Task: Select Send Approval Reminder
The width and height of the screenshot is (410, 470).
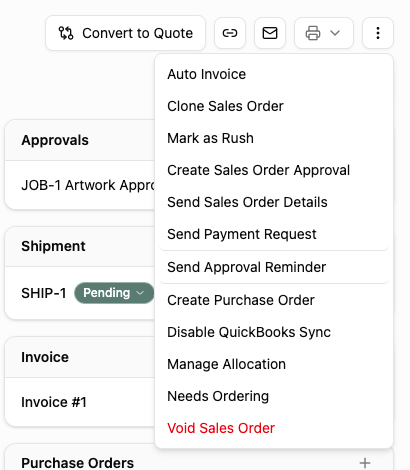Action: 274,267
